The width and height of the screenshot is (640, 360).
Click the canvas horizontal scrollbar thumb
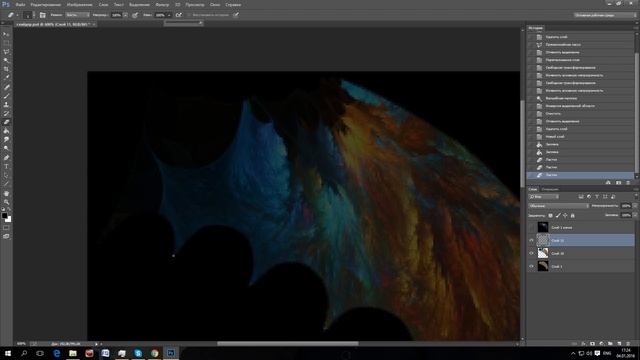(x=288, y=344)
